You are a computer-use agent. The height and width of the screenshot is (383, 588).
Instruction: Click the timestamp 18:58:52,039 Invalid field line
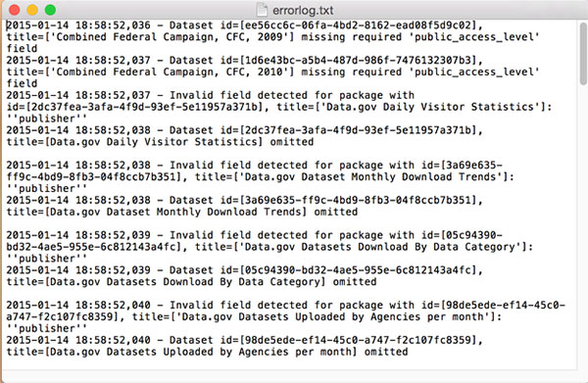coord(113,235)
